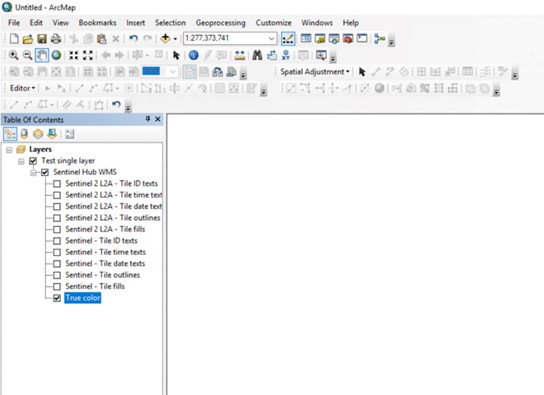The width and height of the screenshot is (544, 395).
Task: Open the Identify tool
Action: pyautogui.click(x=194, y=55)
